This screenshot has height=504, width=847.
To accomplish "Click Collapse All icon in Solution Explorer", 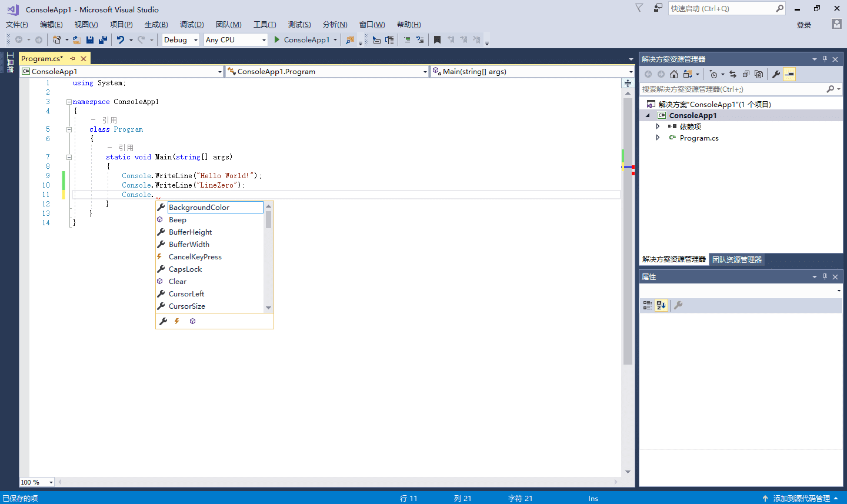I will [x=746, y=74].
